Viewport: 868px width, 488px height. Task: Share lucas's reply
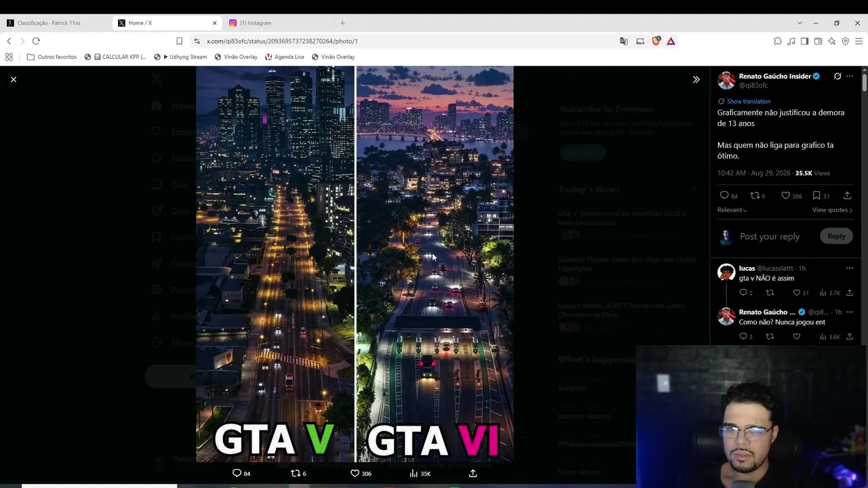pos(849,293)
